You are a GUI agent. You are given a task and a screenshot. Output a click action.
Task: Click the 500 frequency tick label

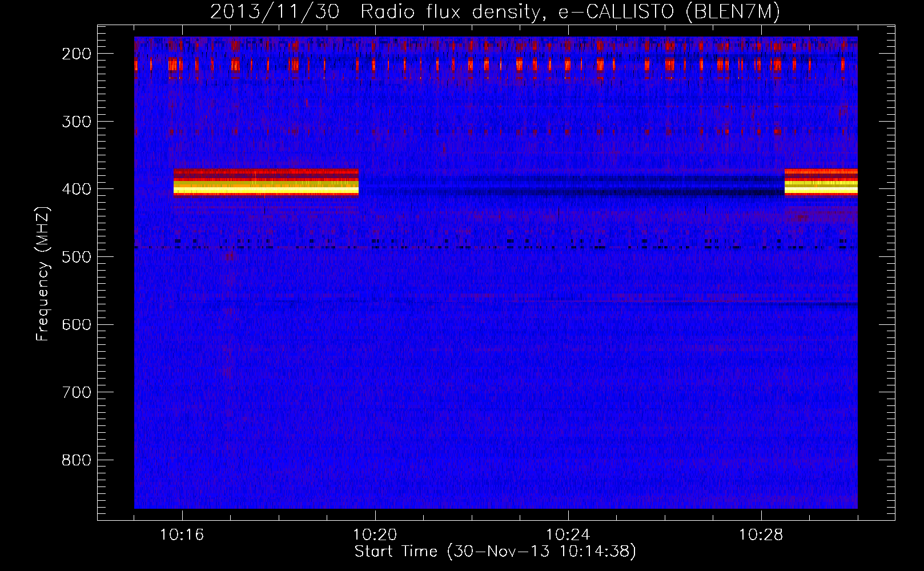pos(76,256)
